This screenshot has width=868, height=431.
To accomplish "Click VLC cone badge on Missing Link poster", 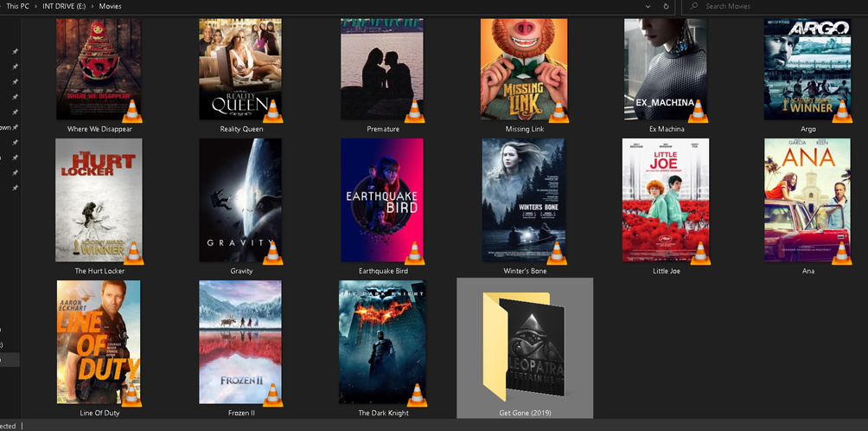I will (x=558, y=111).
